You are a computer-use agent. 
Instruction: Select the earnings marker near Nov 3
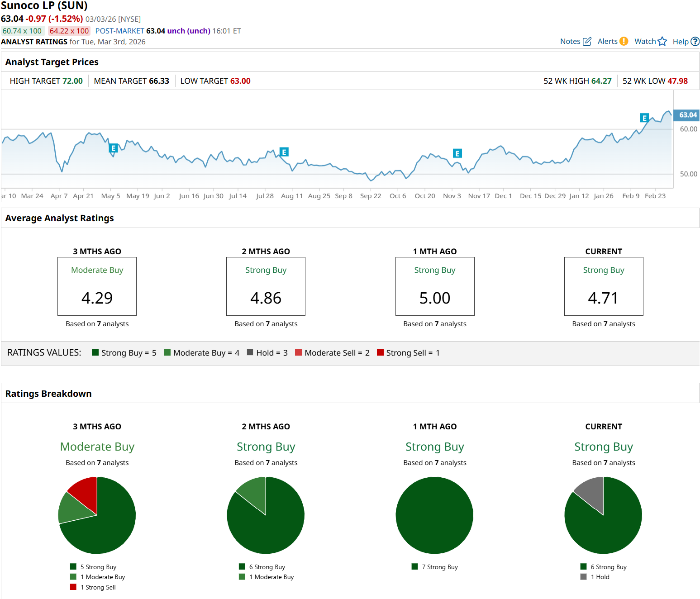[x=457, y=153]
